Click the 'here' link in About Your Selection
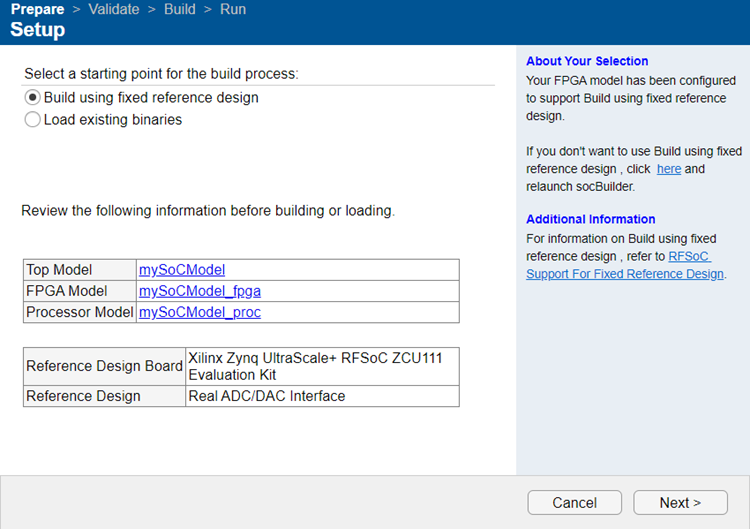Viewport: 750px width, 529px height. tap(669, 169)
